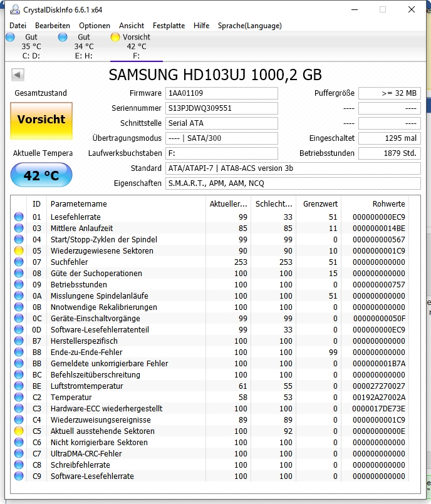Click the Standard field ATA/ATAPI-7

293,168
